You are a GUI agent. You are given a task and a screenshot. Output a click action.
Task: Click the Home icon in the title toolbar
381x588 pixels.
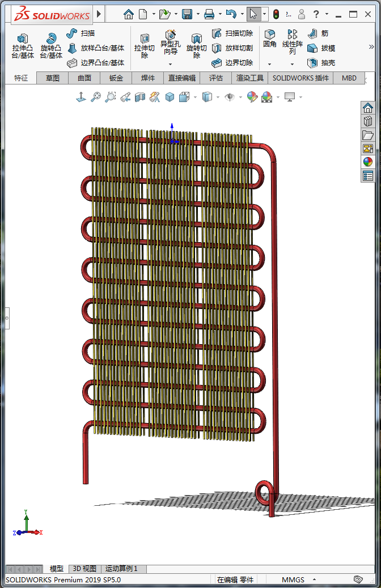click(x=129, y=14)
